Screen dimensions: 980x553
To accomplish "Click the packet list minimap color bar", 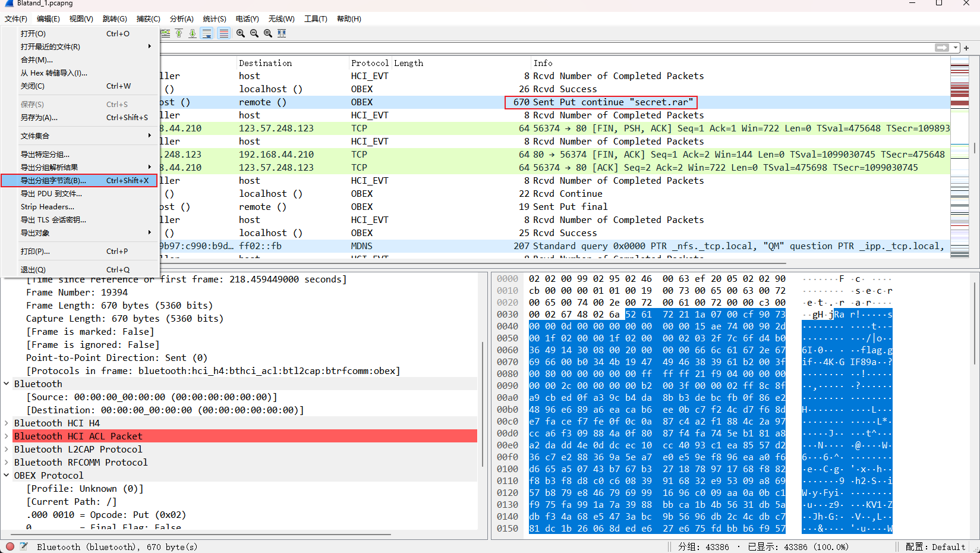I will point(960,158).
